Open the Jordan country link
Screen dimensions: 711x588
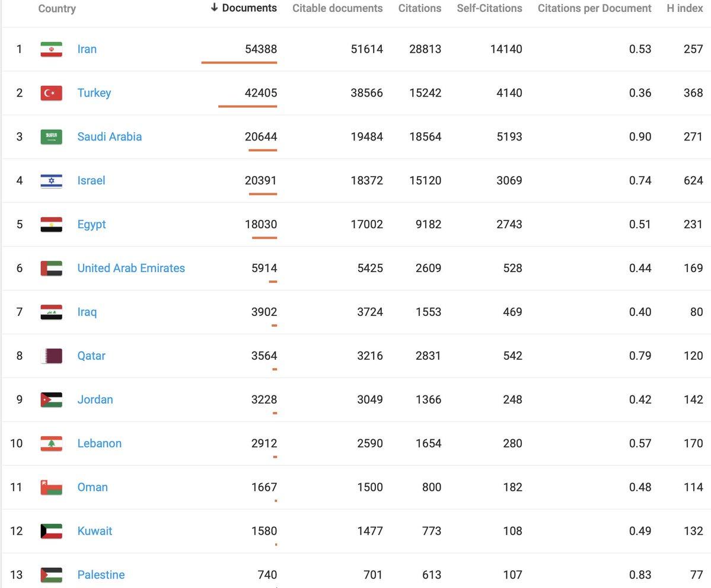click(x=95, y=400)
